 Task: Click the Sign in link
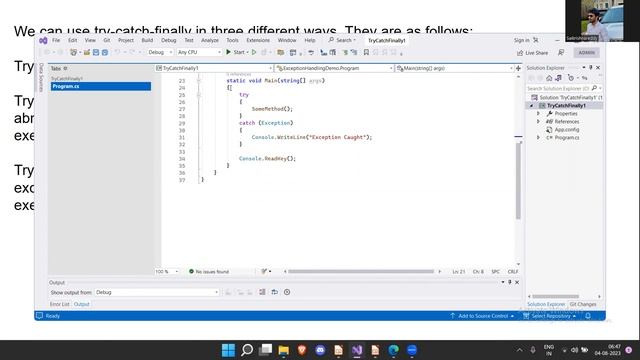[522, 40]
